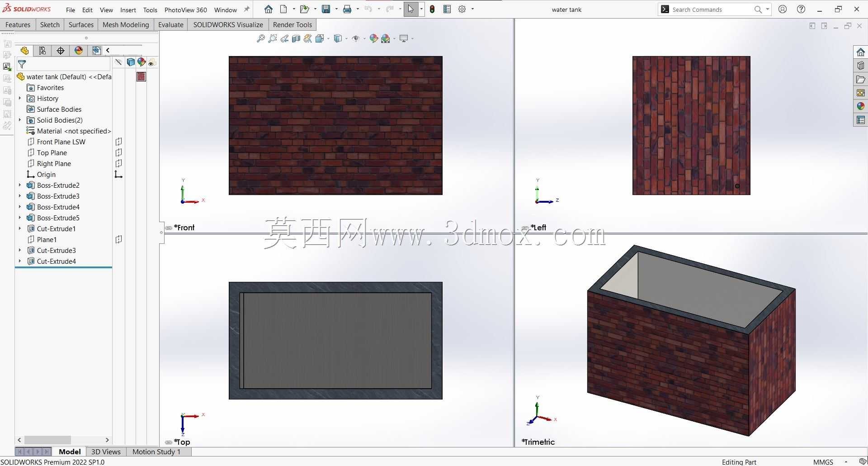The height and width of the screenshot is (466, 868).
Task: Click MMGS unit system in status bar
Action: coord(823,462)
